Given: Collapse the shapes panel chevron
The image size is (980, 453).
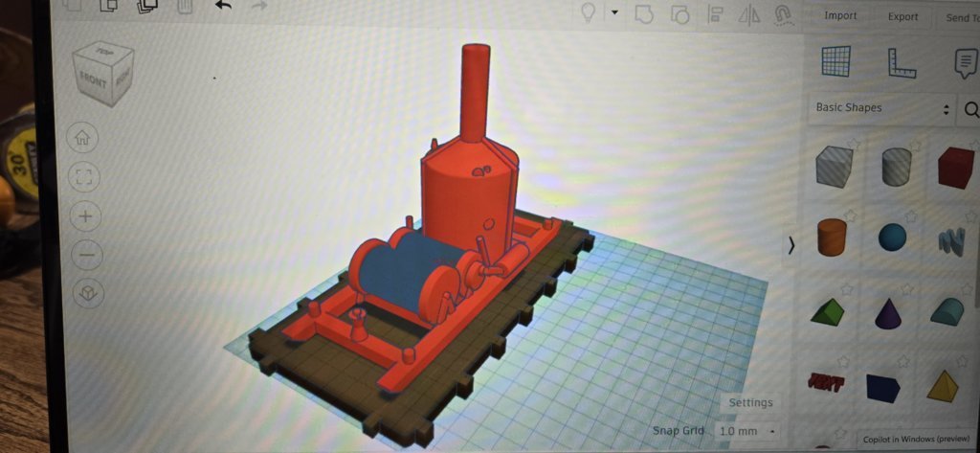Looking at the screenshot, I should pos(791,246).
